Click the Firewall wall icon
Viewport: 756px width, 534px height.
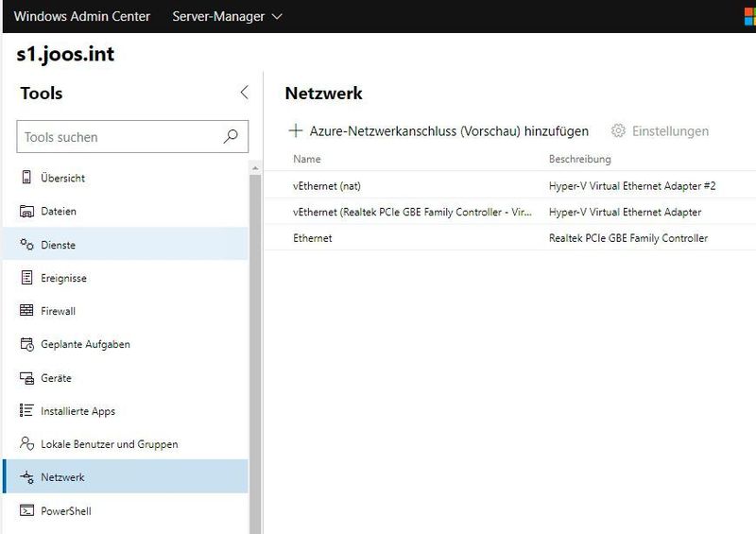(26, 310)
